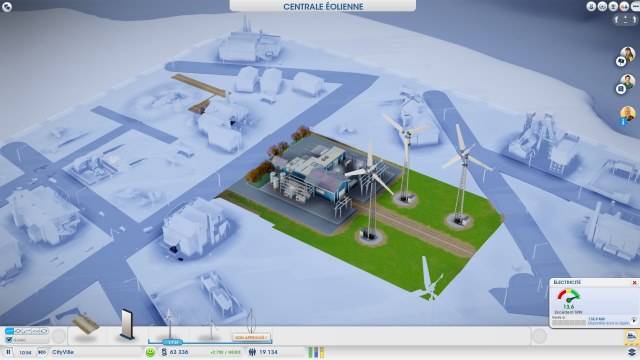Pick the power plant sign module
Screen dimensions: 640x360
coord(127,324)
